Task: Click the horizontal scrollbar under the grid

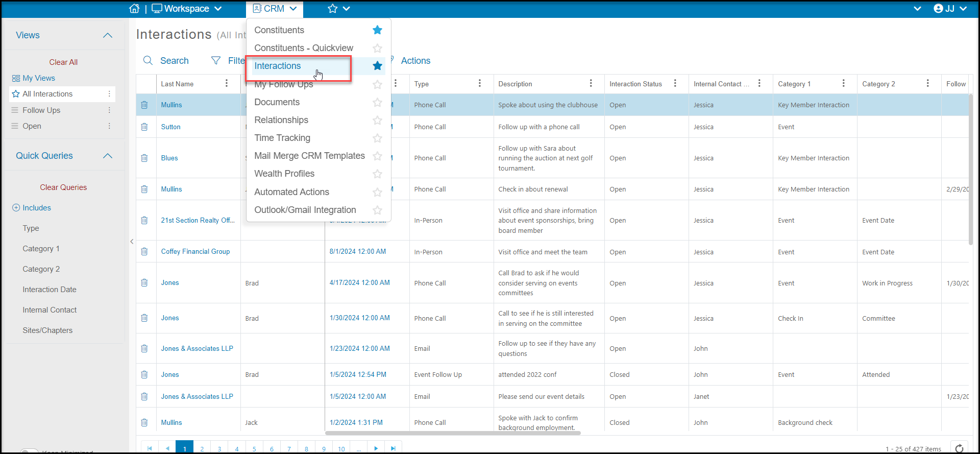Action: tap(453, 433)
